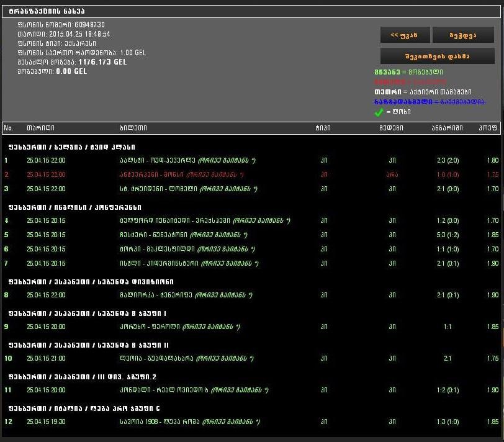Viewport: 504px width, 442px height.
Task: Click the possible winnings 1176.173 GEL
Action: 103,62
